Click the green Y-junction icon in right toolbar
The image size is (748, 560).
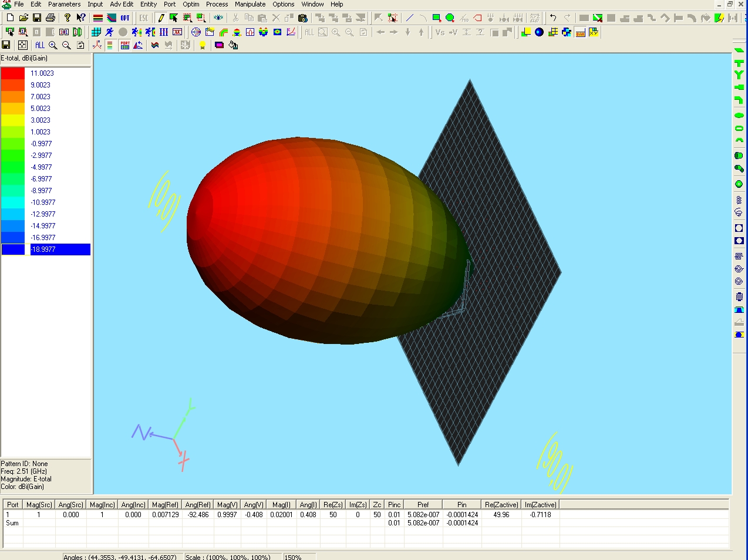[739, 75]
